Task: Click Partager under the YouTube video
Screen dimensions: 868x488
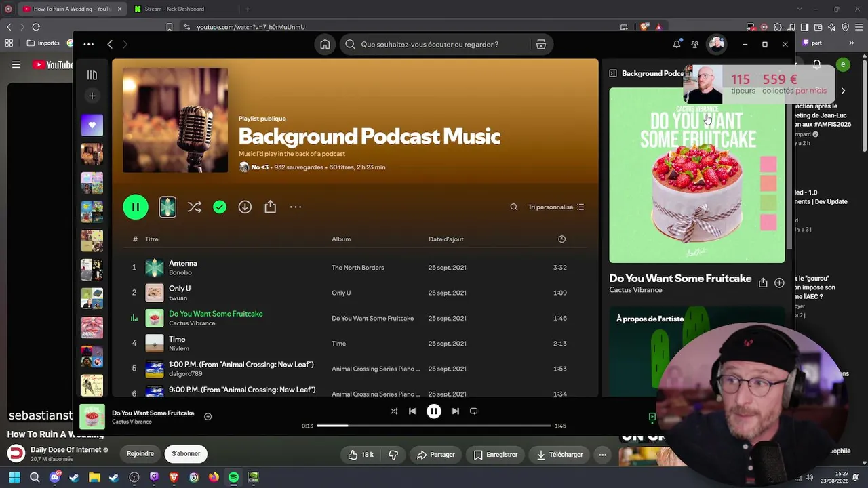Action: point(435,455)
